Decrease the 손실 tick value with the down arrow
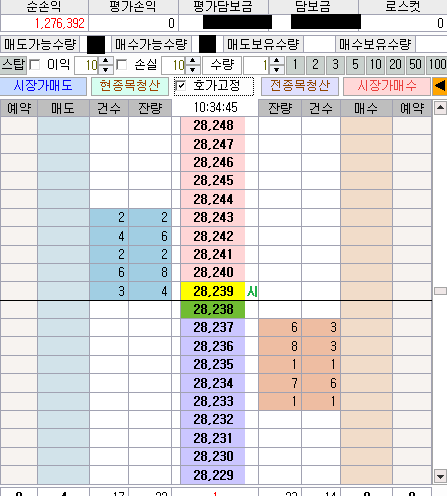Screen dimensions: 447x496 193,69
